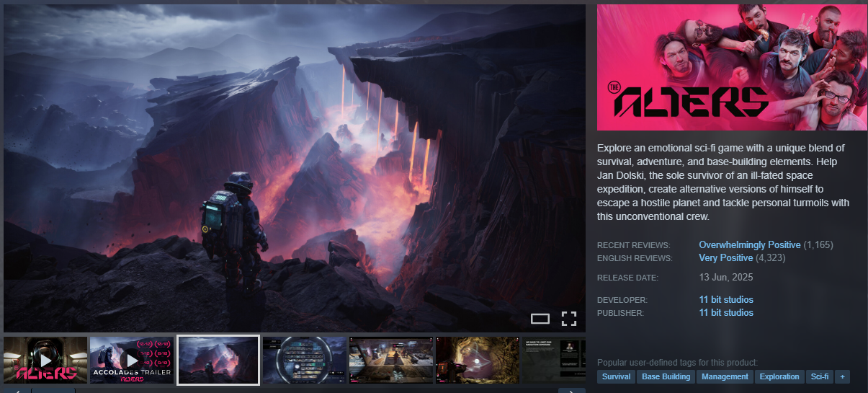Expand more tags with the plus button
Viewport: 868px width, 393px height.
coord(842,376)
